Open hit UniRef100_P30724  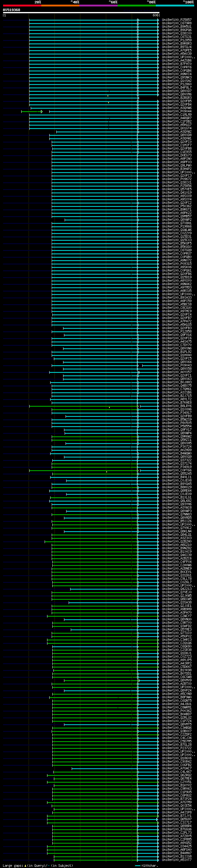tap(176, 446)
